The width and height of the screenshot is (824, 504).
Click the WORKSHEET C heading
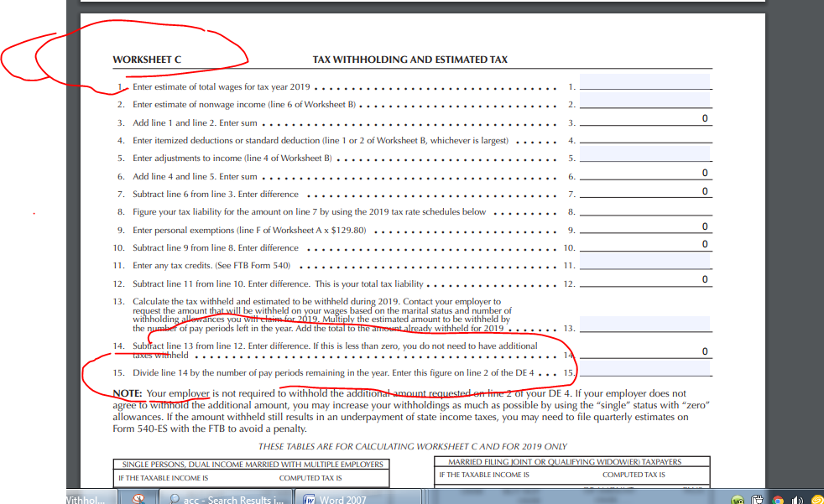[x=147, y=60]
